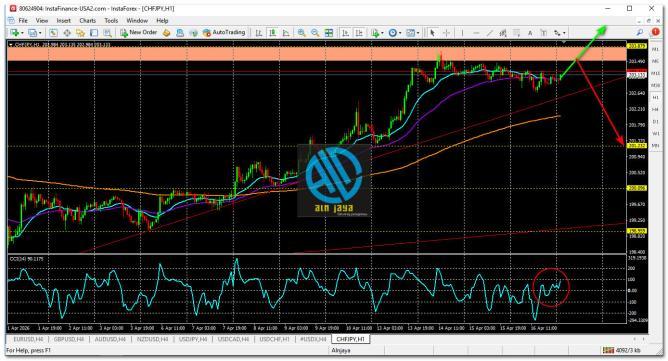Open the Charts menu

[87, 20]
